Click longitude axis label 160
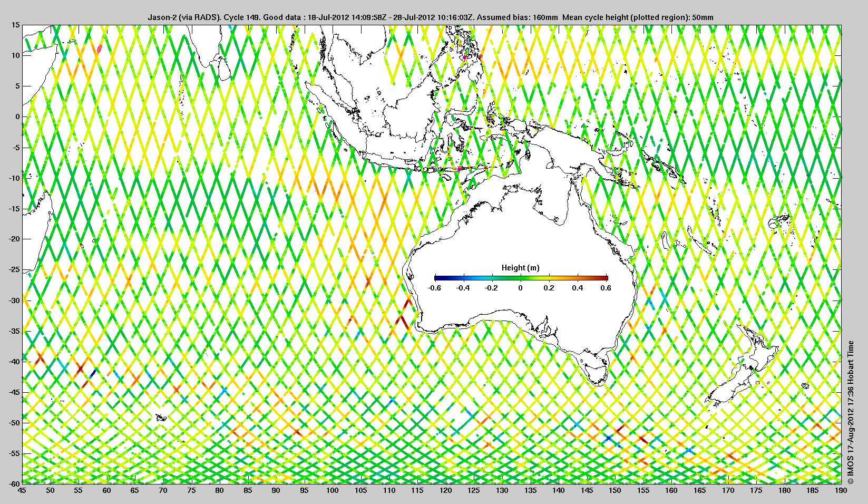 point(671,491)
